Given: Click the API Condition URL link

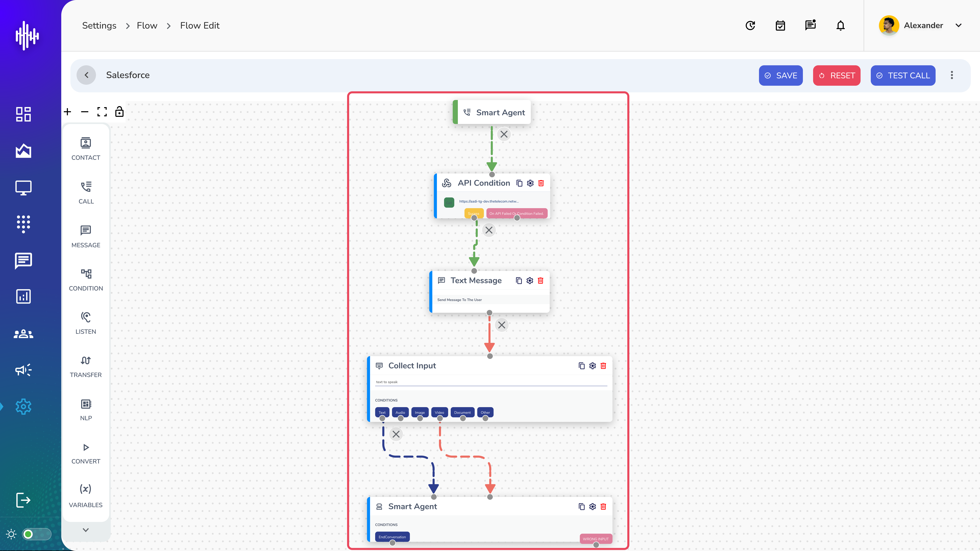Looking at the screenshot, I should tap(489, 202).
